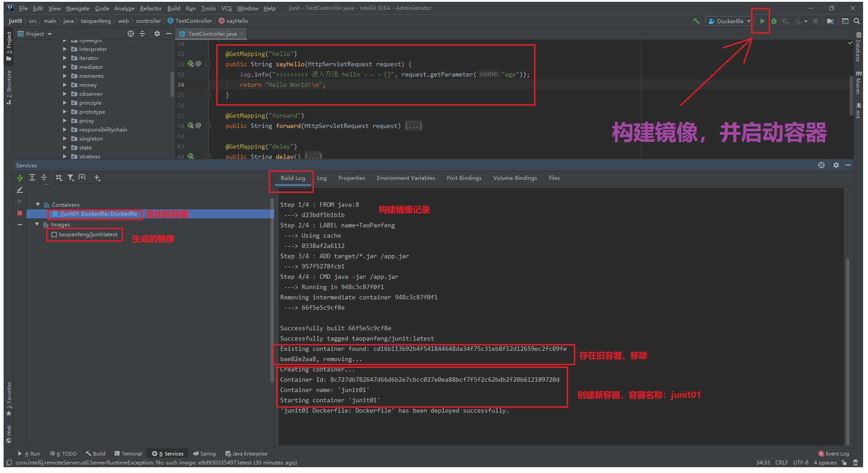Click the Stop square icon in main toolbar
Image resolution: width=868 pixels, height=473 pixels.
(x=816, y=21)
